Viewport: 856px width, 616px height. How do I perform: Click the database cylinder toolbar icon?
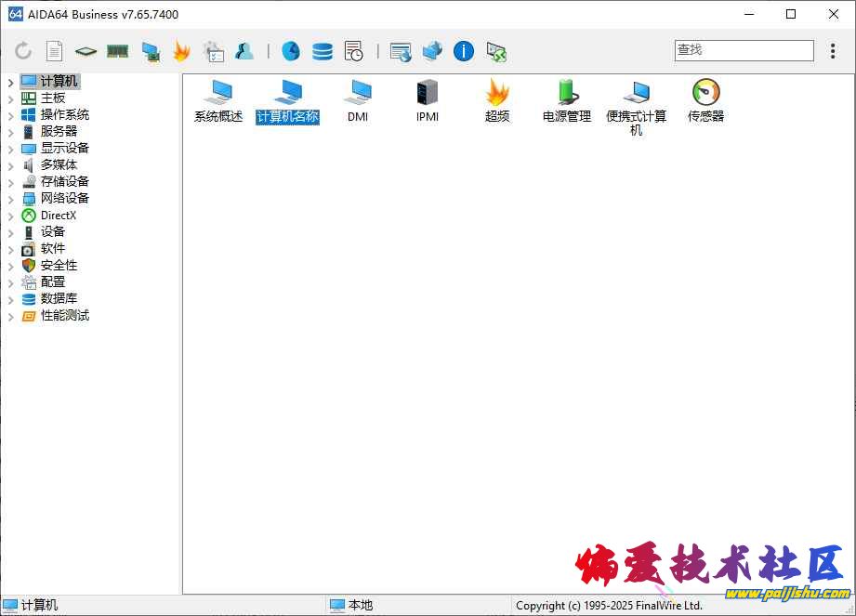[x=323, y=51]
